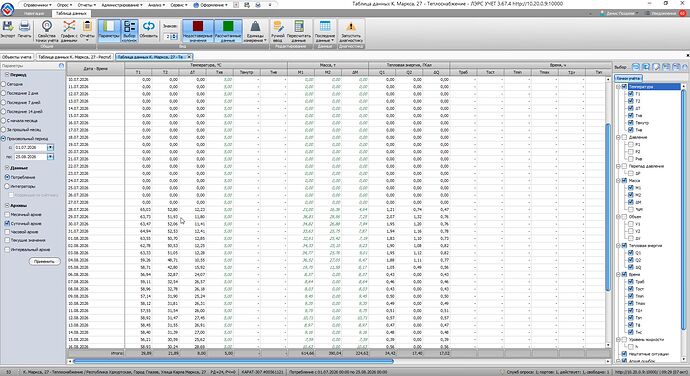Click the table horizontal scrollbar

pos(233,361)
